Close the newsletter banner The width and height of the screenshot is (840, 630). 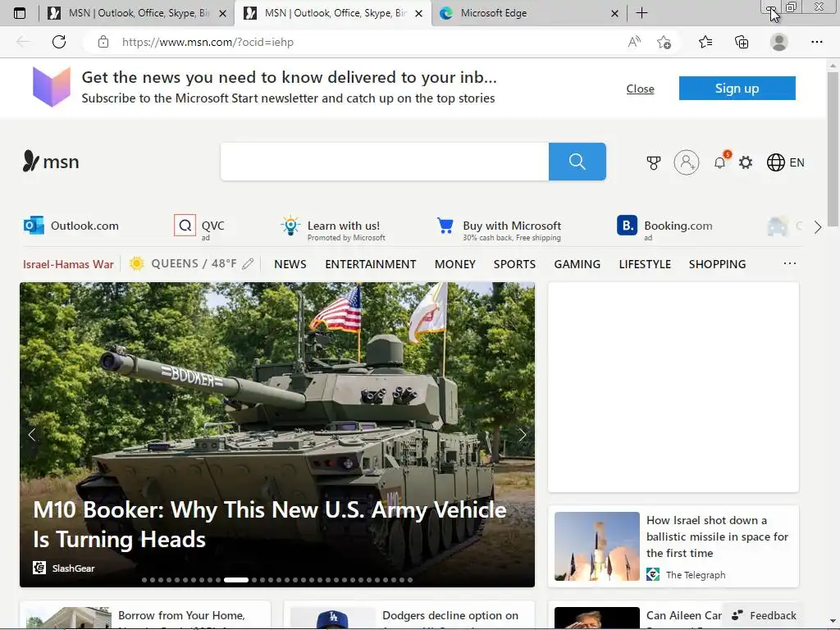pos(640,89)
